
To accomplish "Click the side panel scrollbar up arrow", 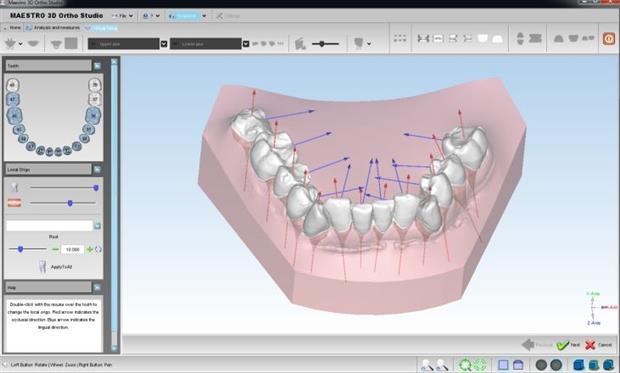I will [114, 62].
